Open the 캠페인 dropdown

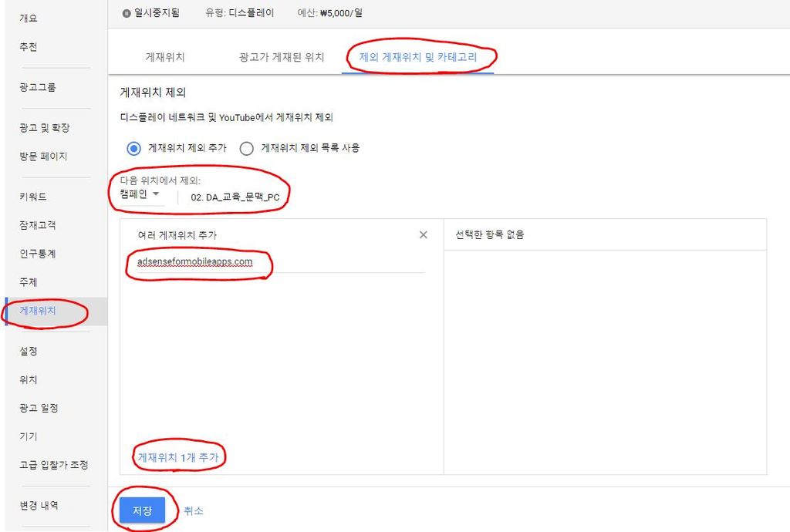coord(140,195)
